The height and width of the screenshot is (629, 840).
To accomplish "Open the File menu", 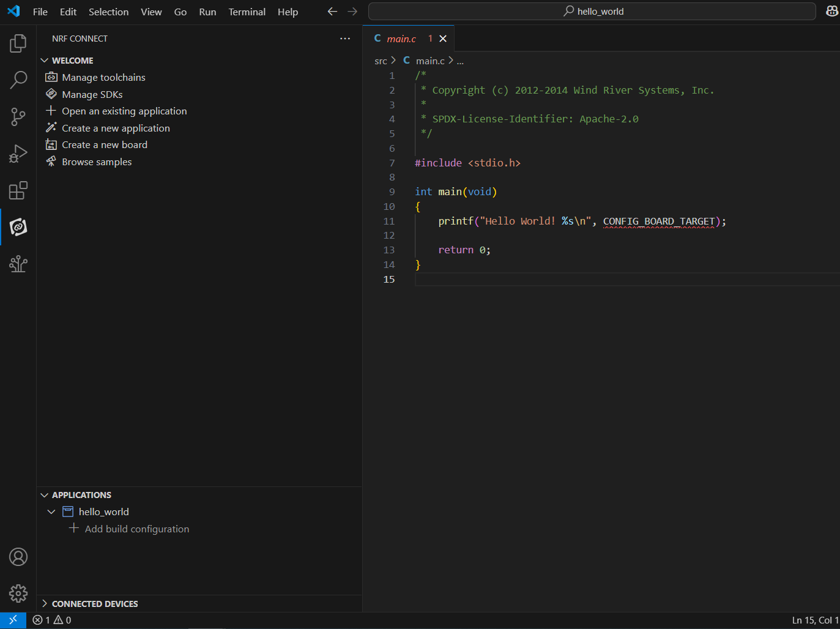I will 40,12.
